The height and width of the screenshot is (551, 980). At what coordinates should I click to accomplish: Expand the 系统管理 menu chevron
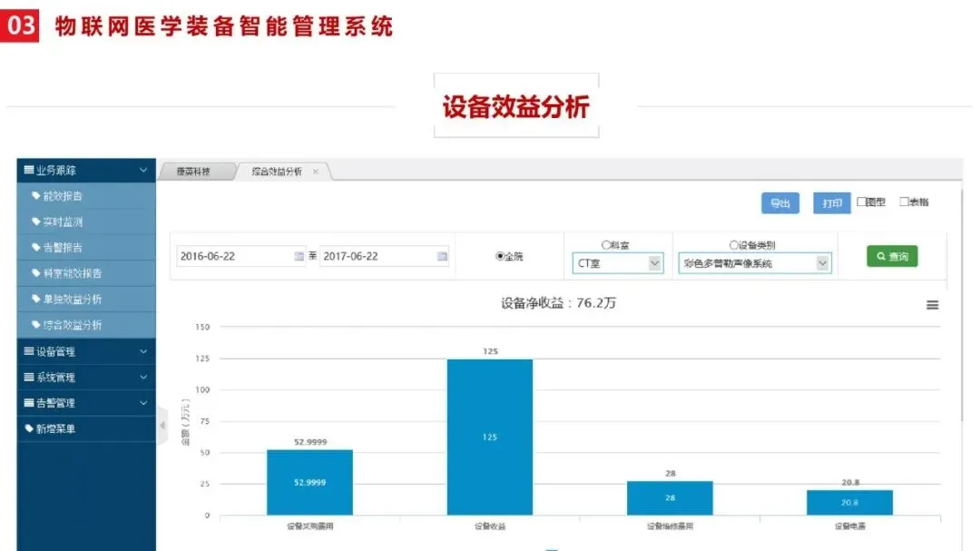(x=143, y=377)
